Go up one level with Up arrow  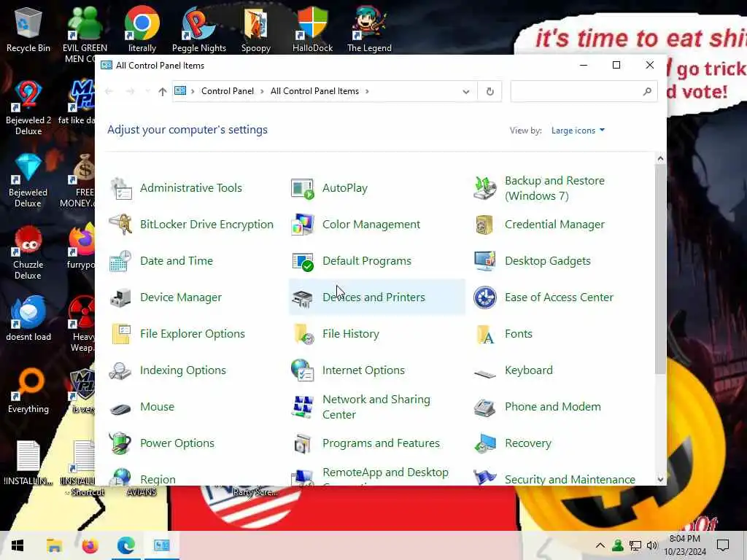click(163, 91)
